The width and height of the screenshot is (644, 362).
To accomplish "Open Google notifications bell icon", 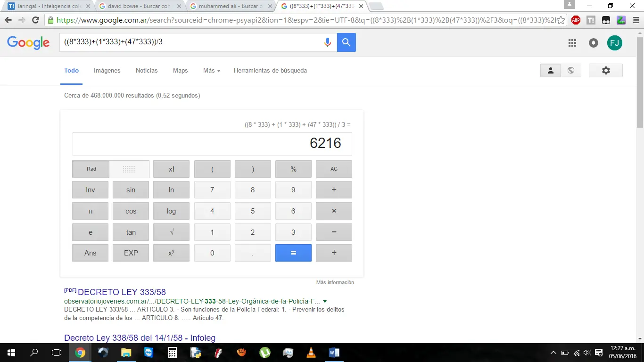I will point(594,43).
